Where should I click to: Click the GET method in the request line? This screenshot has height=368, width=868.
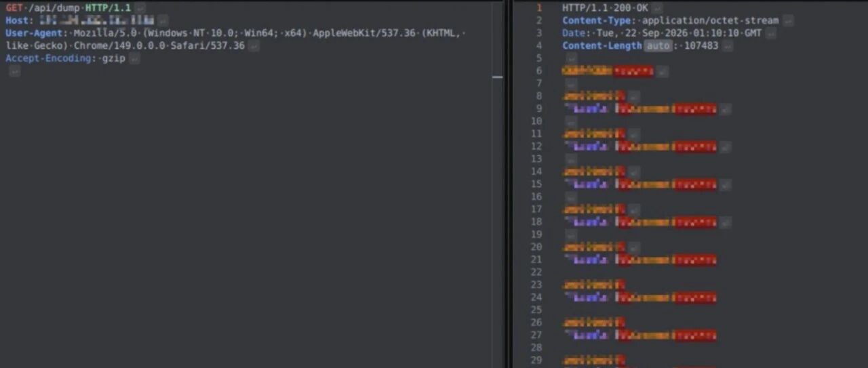click(14, 7)
